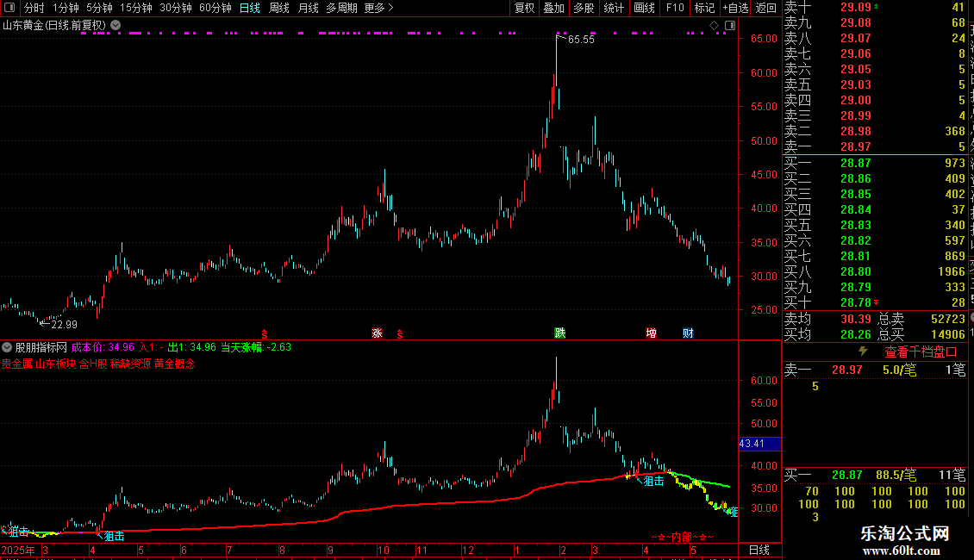Click the 统计 statistics button

(x=614, y=8)
